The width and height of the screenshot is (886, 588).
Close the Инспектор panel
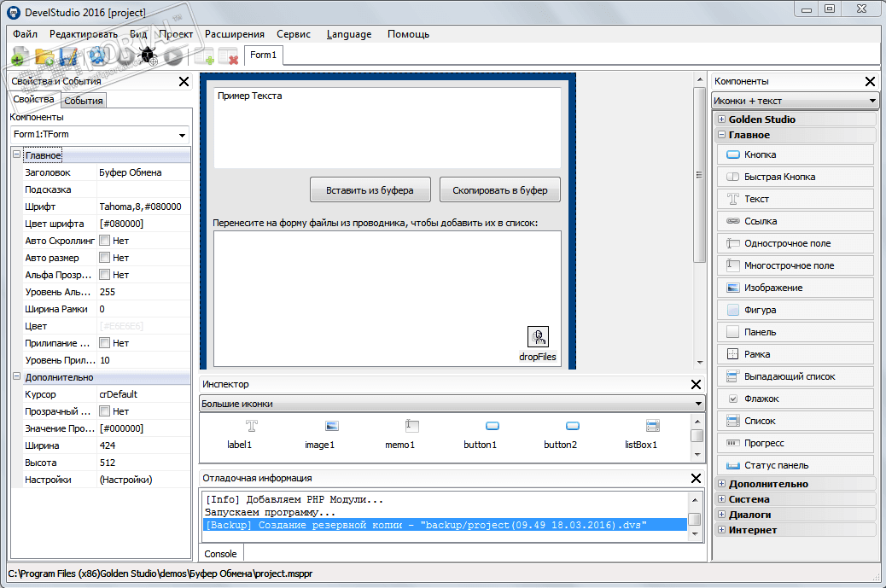697,385
